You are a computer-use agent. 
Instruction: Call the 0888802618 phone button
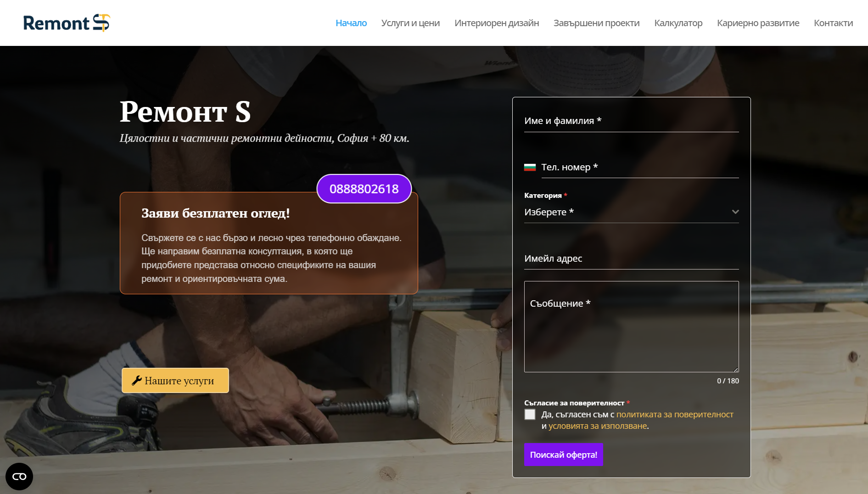click(364, 189)
